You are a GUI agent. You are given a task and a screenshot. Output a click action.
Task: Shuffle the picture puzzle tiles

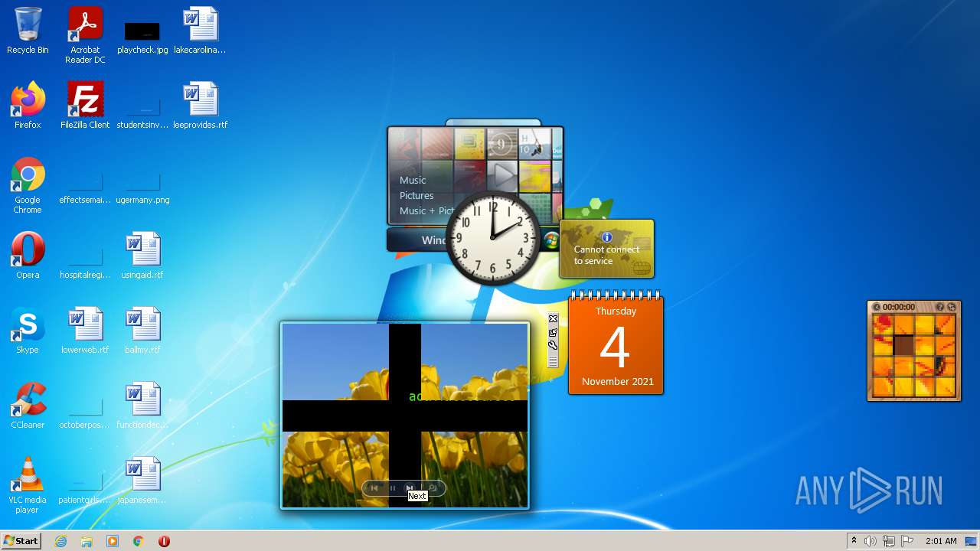952,307
